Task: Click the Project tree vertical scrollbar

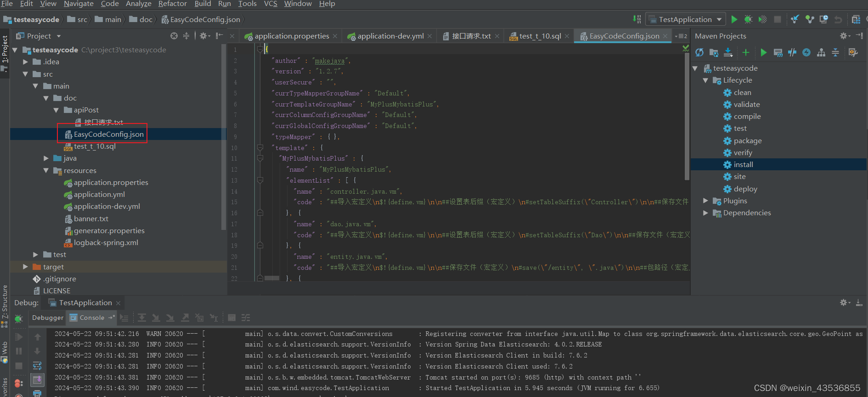Action: pos(224,137)
